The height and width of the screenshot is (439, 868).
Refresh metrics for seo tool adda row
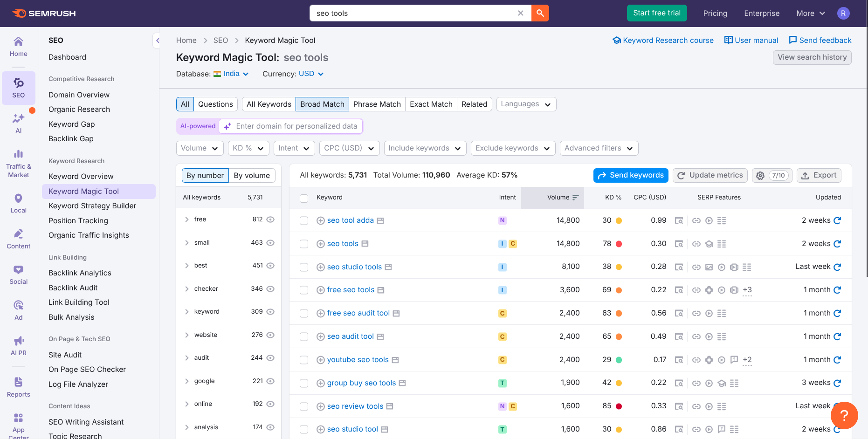[x=837, y=220]
